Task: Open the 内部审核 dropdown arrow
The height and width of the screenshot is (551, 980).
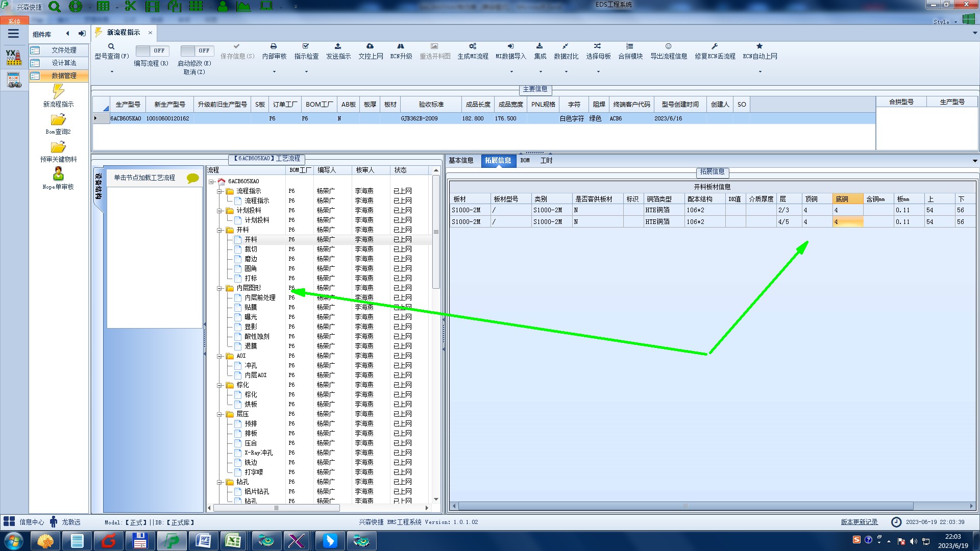Action: 274,72
